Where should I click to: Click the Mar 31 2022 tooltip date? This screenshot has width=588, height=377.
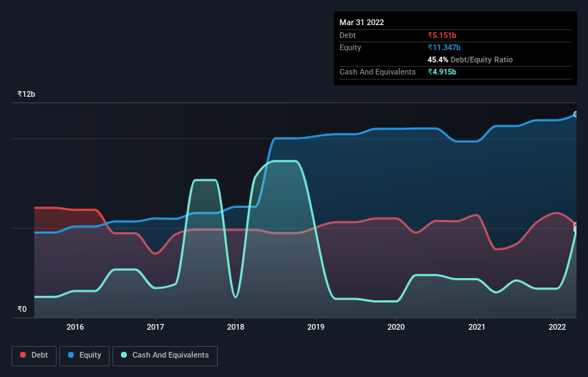tap(362, 22)
